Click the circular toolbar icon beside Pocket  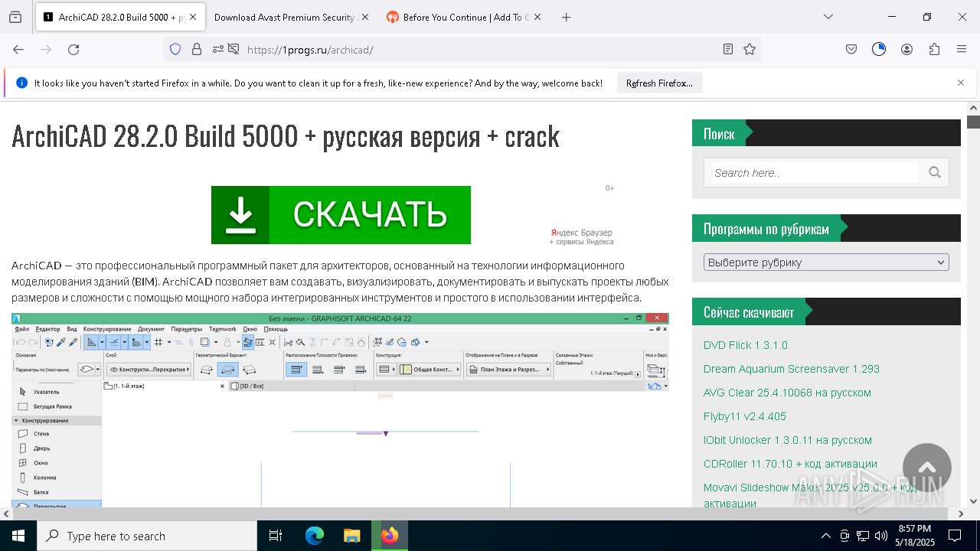click(x=879, y=49)
